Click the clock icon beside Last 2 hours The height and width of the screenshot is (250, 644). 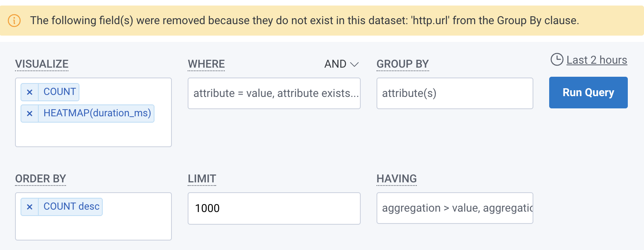click(x=556, y=60)
